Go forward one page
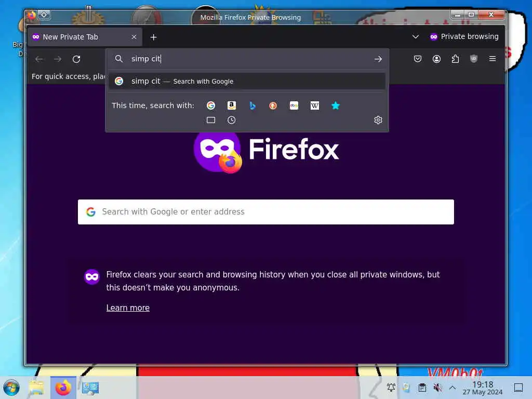This screenshot has height=399, width=532. tap(58, 59)
